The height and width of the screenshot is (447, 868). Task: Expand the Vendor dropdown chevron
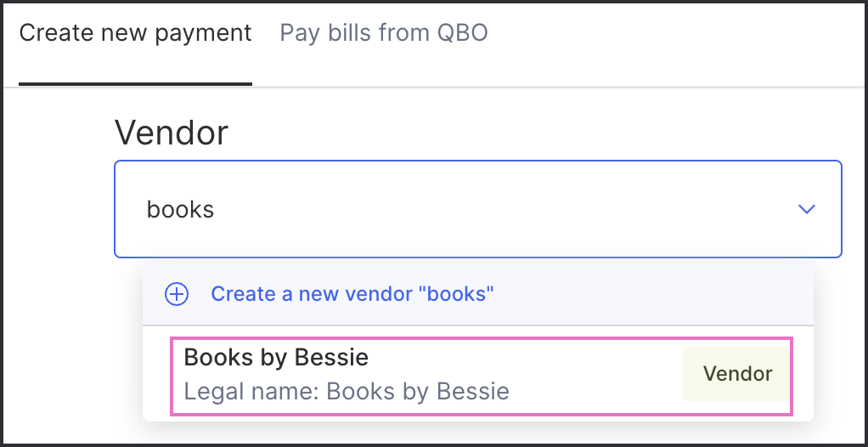[807, 209]
